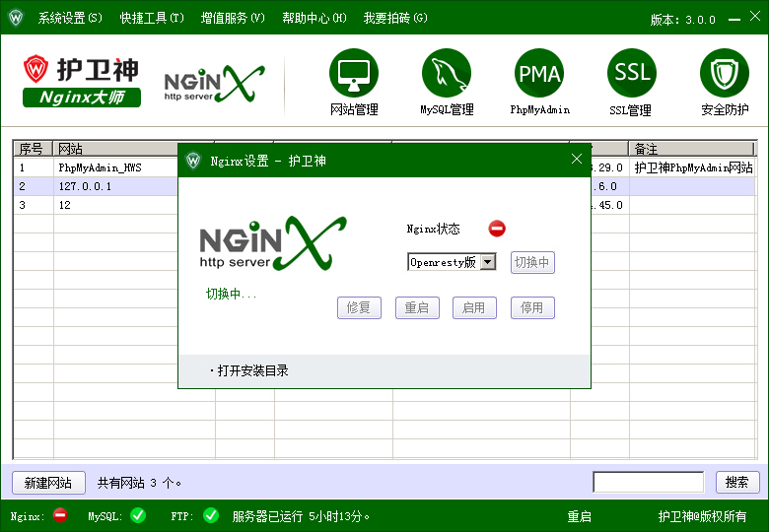Screen dimensions: 769x532
Task: Click the 搜索 button
Action: click(736, 483)
